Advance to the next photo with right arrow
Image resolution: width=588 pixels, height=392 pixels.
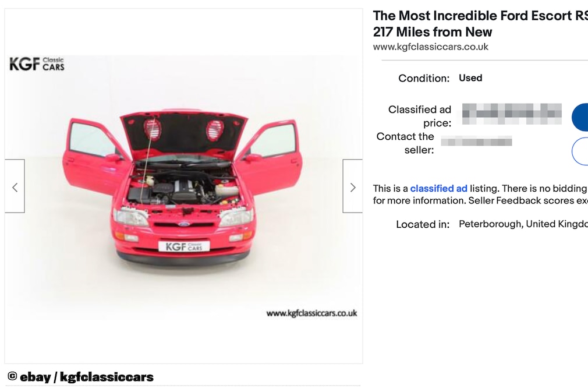(x=352, y=186)
